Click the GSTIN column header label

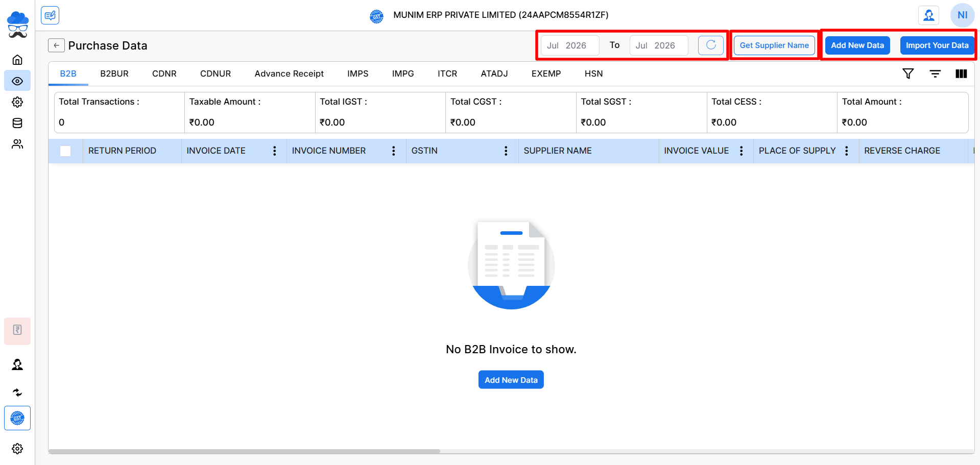424,151
